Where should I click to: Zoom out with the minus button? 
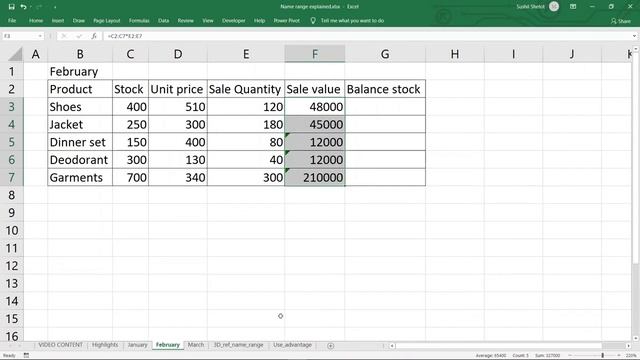pos(570,356)
